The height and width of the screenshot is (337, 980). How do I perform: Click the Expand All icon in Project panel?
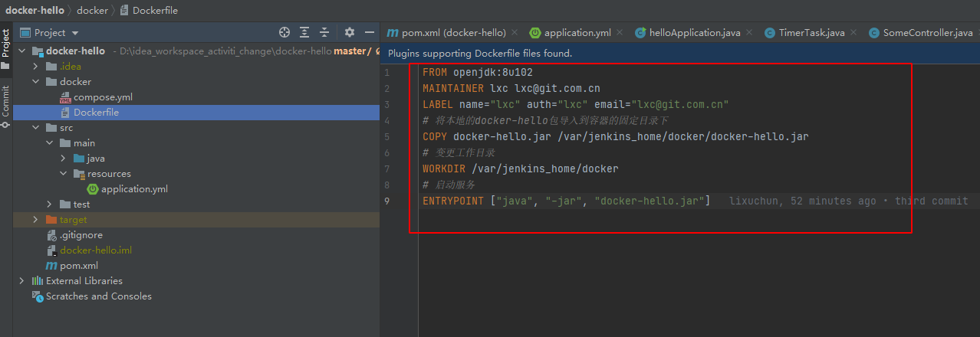click(x=304, y=32)
